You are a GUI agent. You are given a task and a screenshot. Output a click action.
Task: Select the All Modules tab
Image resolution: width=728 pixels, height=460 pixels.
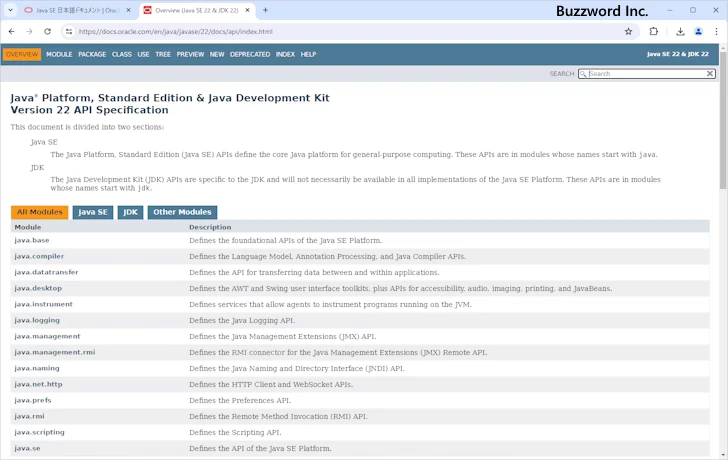(39, 212)
